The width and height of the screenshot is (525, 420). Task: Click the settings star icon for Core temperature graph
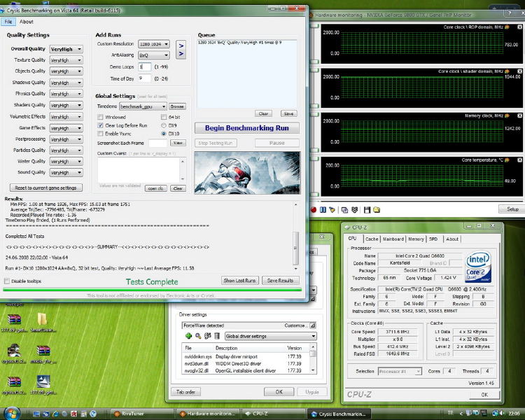(x=507, y=160)
